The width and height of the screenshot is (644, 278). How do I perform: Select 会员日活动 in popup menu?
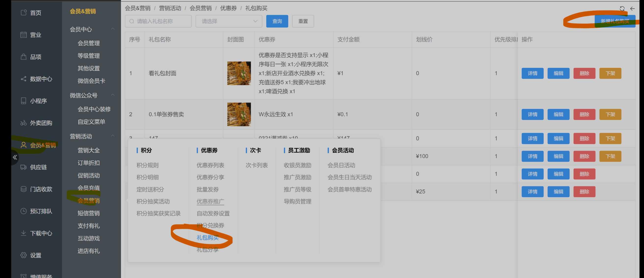pos(341,165)
